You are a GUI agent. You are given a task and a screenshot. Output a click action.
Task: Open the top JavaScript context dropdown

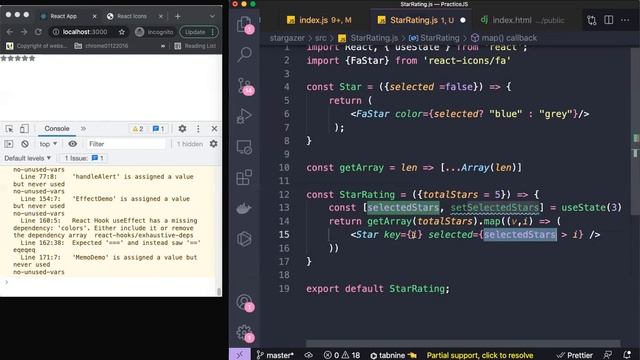point(48,144)
